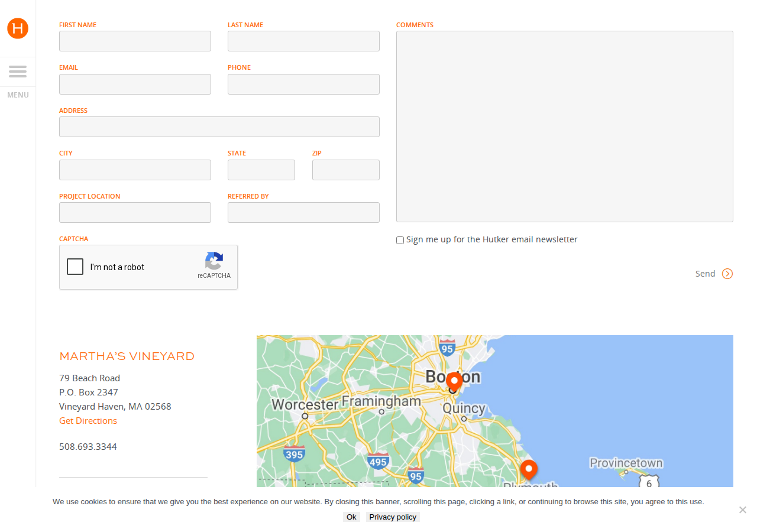Focus the State field
757x532 pixels.
click(x=261, y=170)
